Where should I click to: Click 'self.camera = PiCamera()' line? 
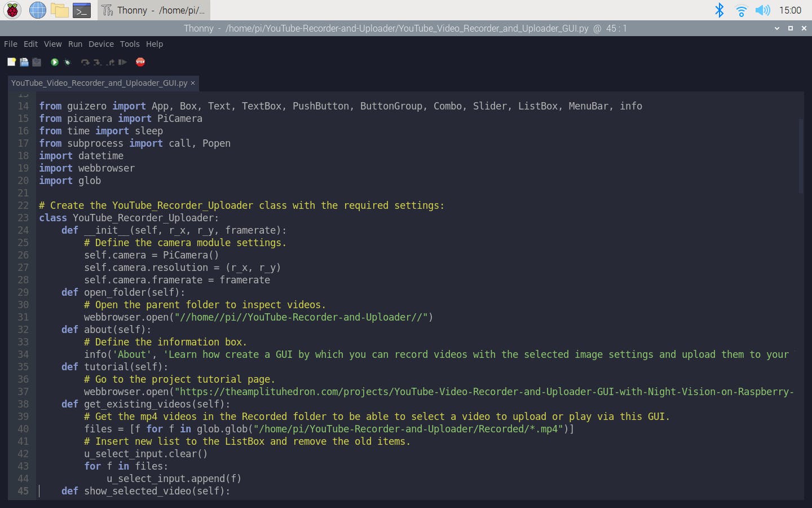pos(152,255)
